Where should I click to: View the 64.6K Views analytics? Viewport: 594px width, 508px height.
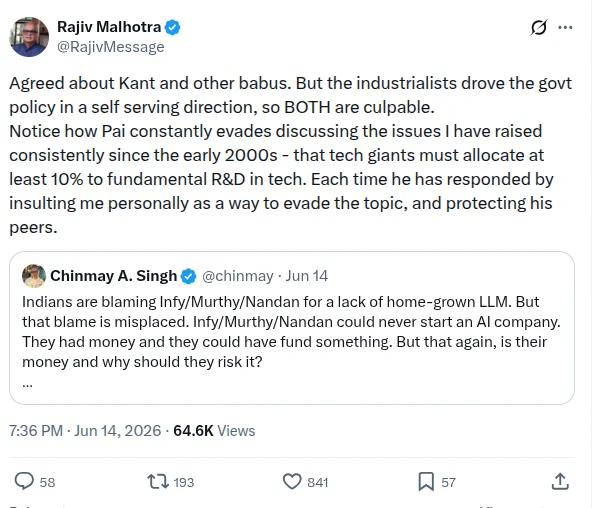(x=214, y=431)
